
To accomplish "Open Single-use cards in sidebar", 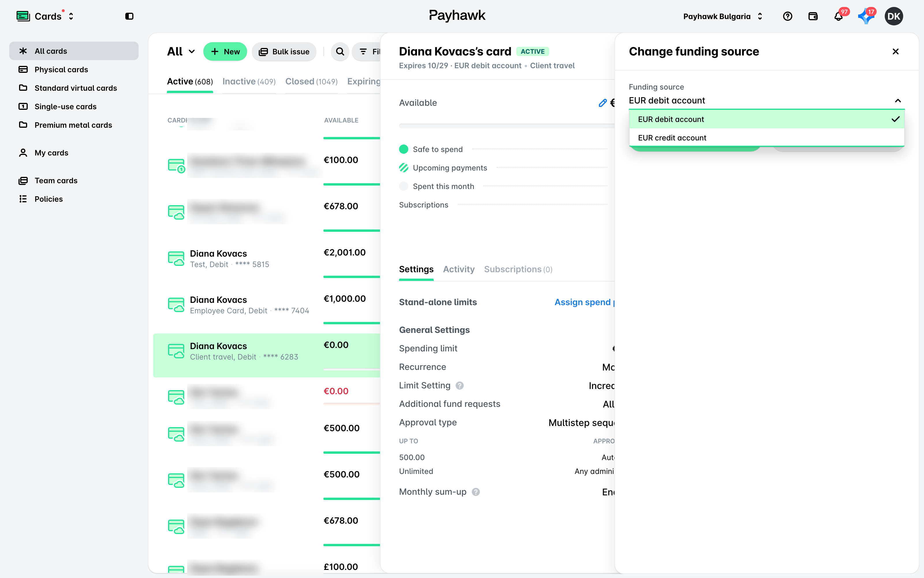I will (x=74, y=106).
